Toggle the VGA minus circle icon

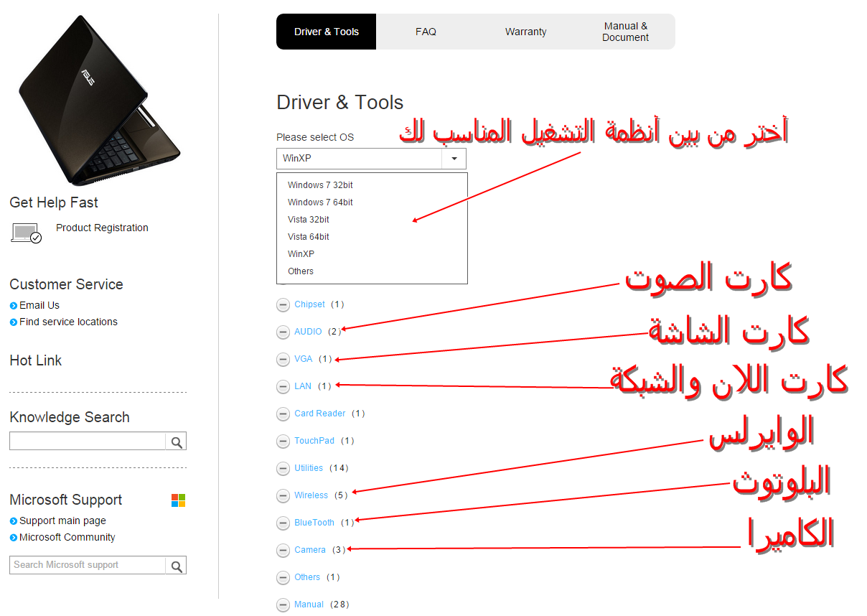coord(283,359)
